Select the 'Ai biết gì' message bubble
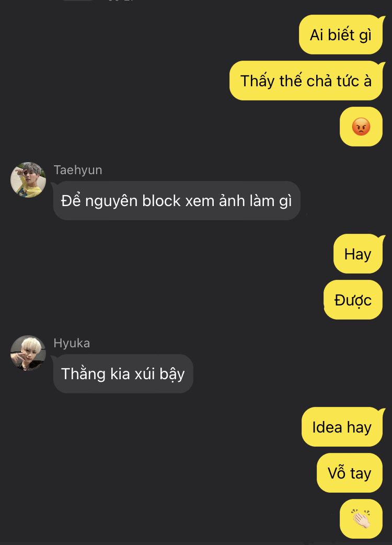 [341, 35]
